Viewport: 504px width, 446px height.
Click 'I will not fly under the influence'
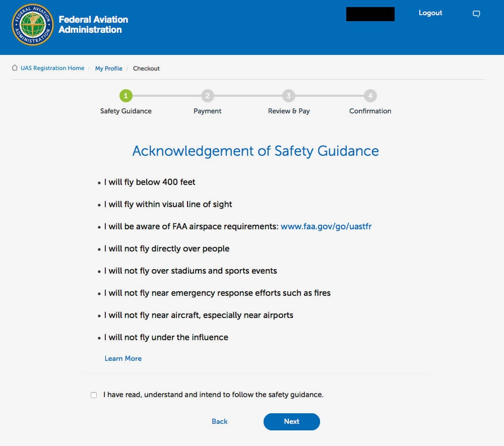(x=166, y=337)
